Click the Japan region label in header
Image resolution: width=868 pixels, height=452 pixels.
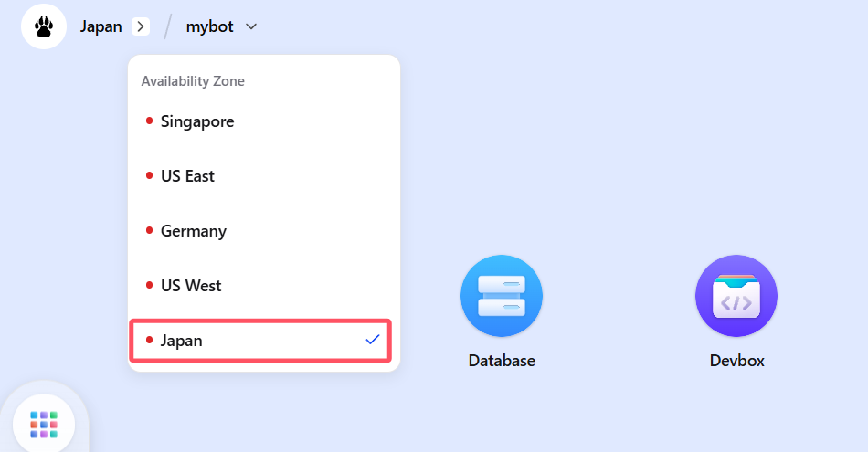pyautogui.click(x=101, y=26)
